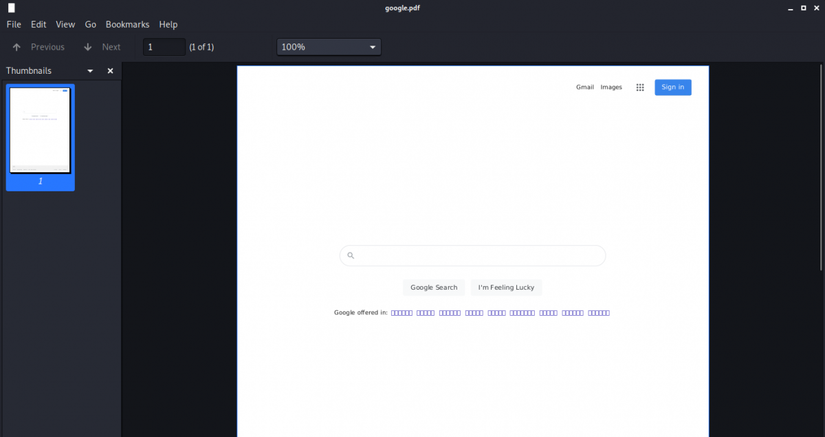Click the Google Search button
This screenshot has width=825, height=437.
tap(434, 287)
